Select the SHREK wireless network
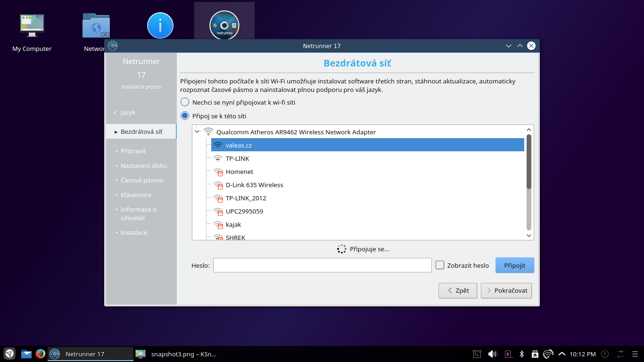The image size is (644, 362). (368, 237)
